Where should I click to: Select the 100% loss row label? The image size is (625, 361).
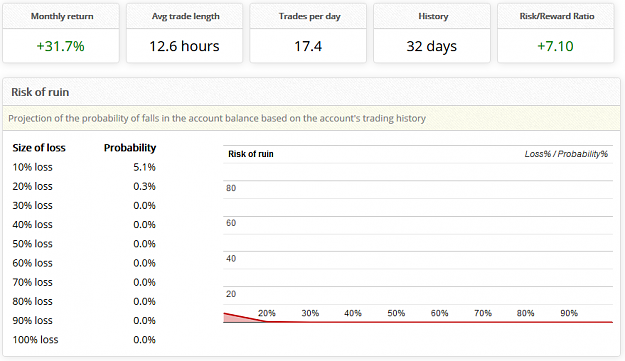(35, 339)
